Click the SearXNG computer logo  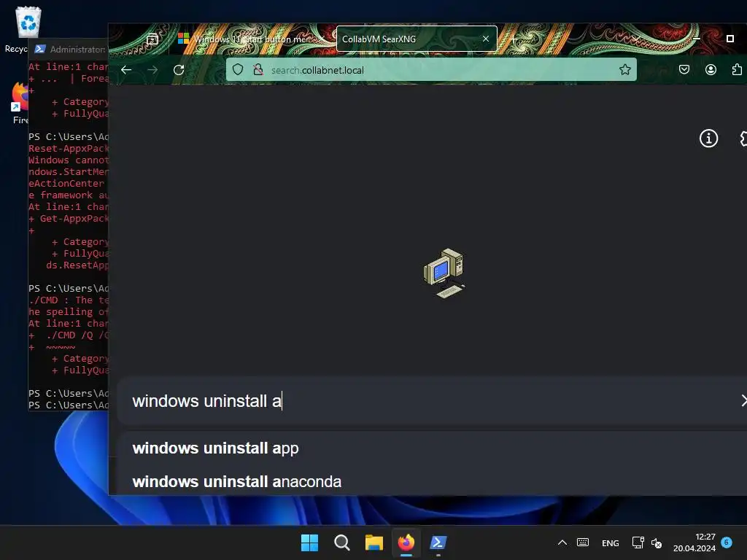444,273
